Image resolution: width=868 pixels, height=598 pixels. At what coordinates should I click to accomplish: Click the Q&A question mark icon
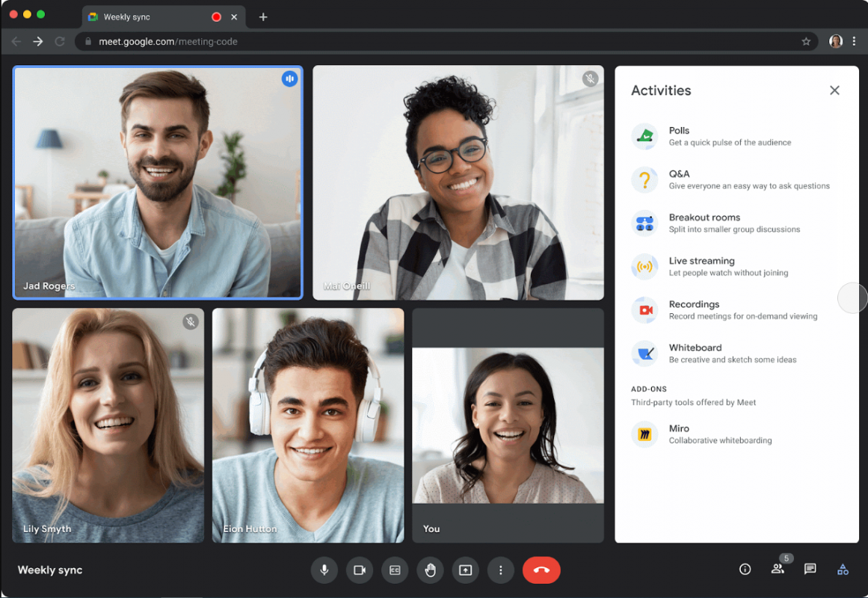(645, 180)
